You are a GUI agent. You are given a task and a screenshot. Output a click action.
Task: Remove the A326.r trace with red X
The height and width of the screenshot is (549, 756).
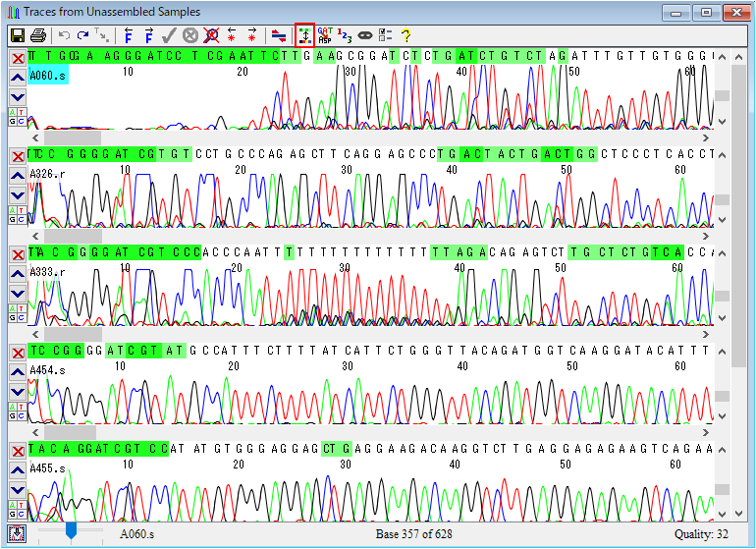tap(18, 157)
